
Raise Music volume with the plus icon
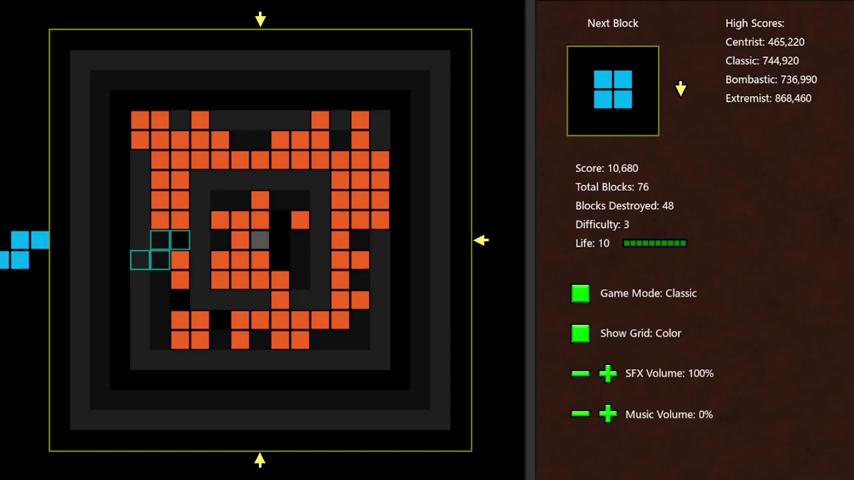pos(607,414)
